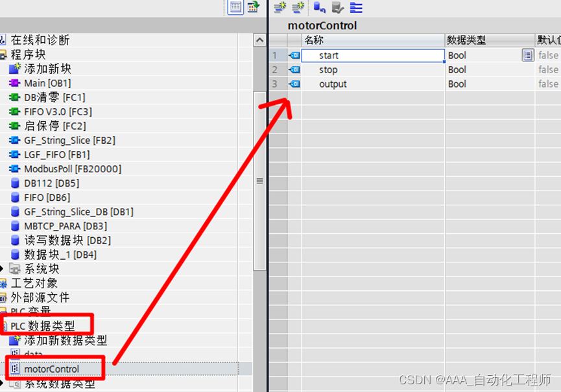Open DB清零 [FC1] function

(x=54, y=97)
